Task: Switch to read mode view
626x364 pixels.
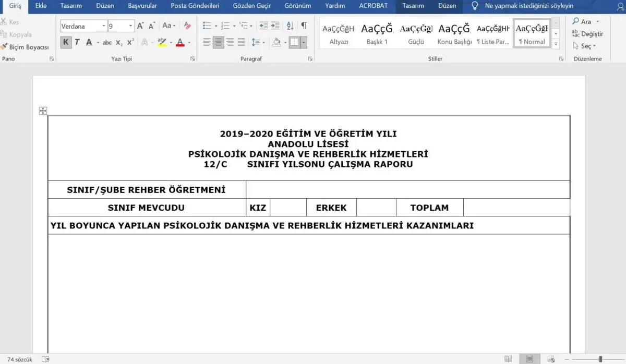Action: [x=508, y=359]
